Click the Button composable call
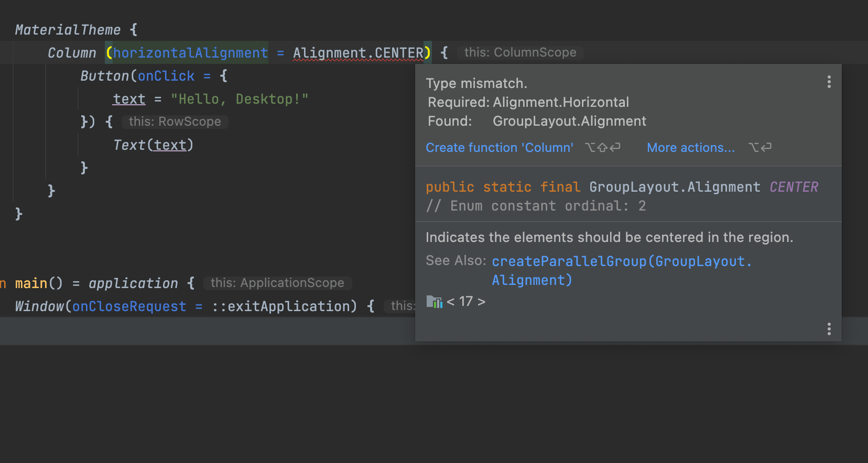Viewport: 868px width, 463px height. [x=104, y=76]
